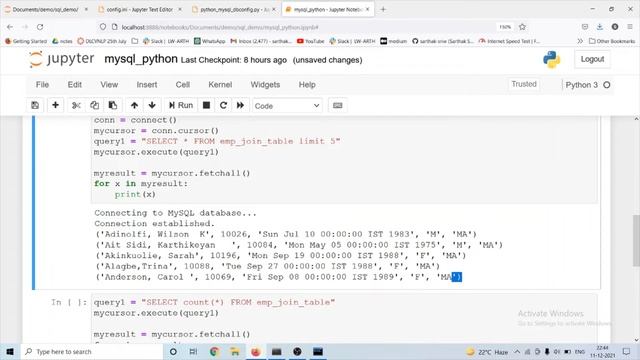Screen dimensions: 640x360
Task: Copy selected cells icon
Action: tap(94, 105)
